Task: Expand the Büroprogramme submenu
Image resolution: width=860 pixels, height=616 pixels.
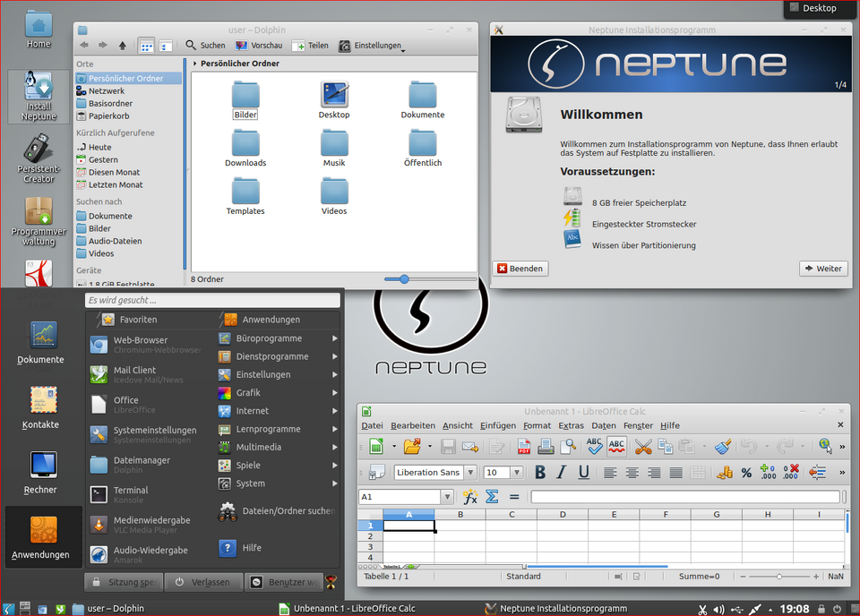Action: tap(269, 338)
